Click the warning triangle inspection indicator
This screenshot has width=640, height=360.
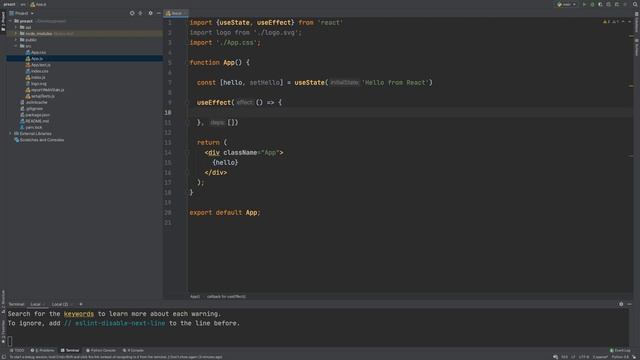tap(605, 22)
